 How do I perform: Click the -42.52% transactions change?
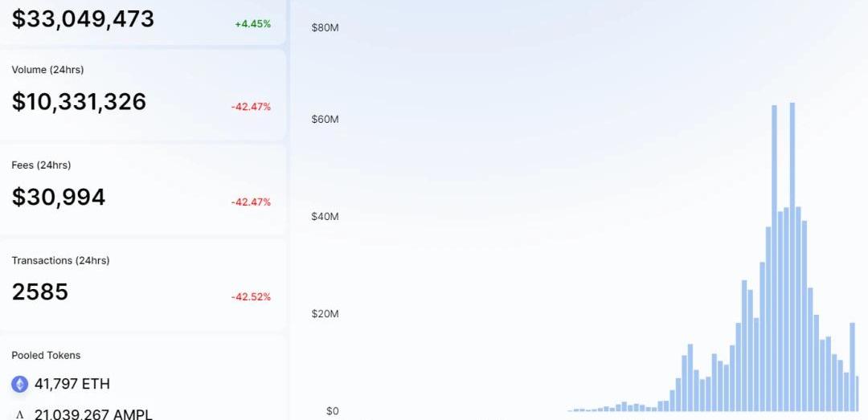click(x=251, y=297)
